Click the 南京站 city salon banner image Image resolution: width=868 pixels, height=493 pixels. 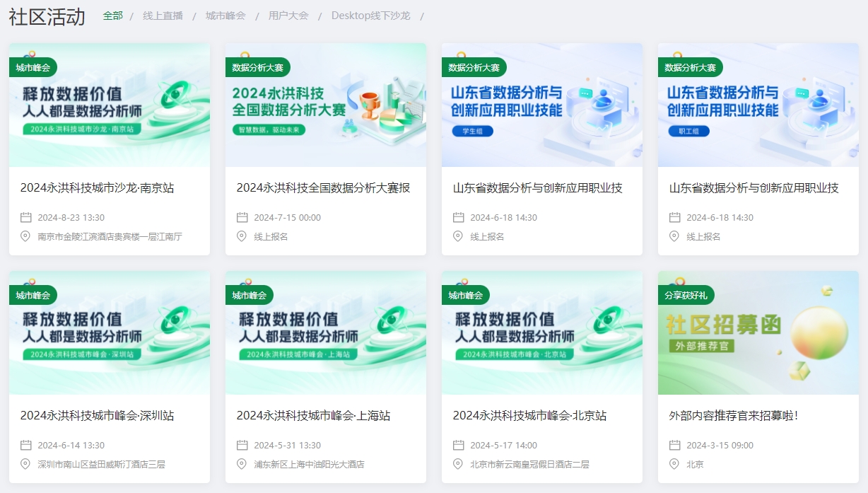tap(110, 105)
